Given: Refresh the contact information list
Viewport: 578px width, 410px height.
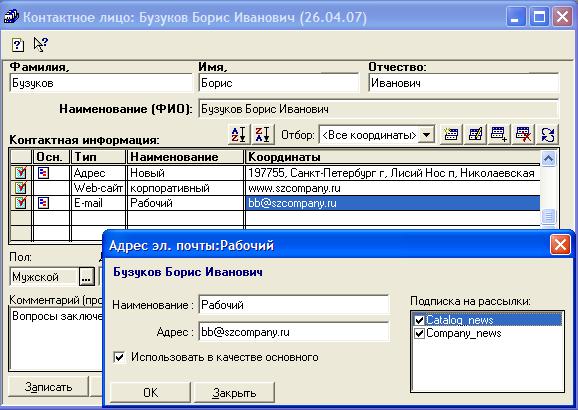Looking at the screenshot, I should point(547,134).
